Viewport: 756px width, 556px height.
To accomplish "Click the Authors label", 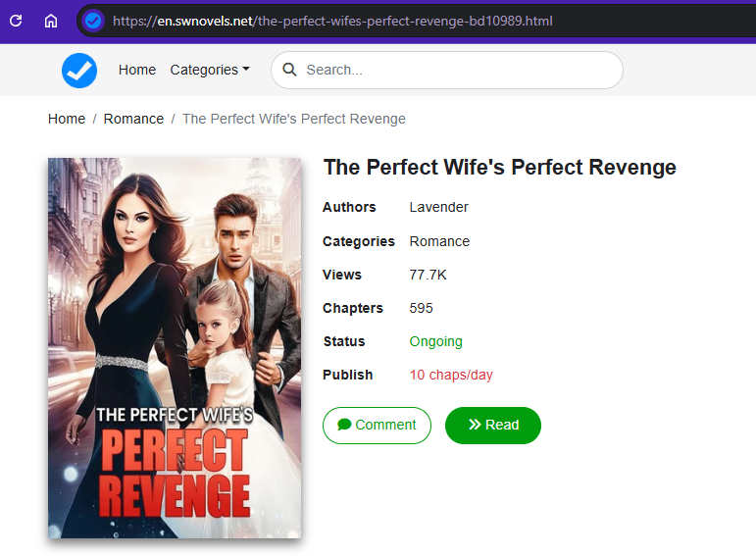I will point(349,207).
